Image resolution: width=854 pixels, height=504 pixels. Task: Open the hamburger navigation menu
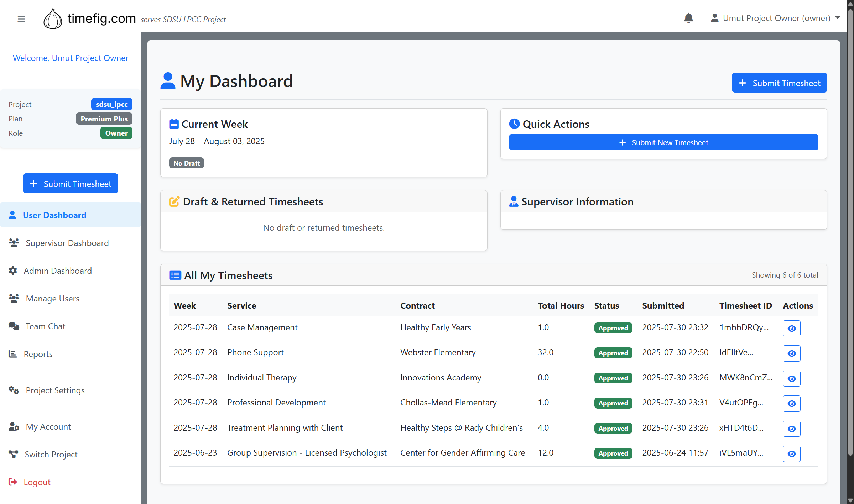[21, 19]
